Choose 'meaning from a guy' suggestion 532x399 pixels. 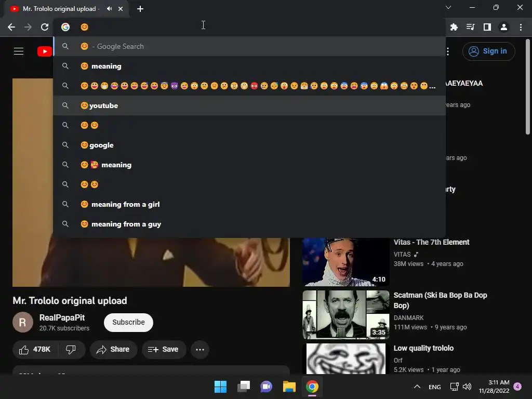click(x=249, y=224)
